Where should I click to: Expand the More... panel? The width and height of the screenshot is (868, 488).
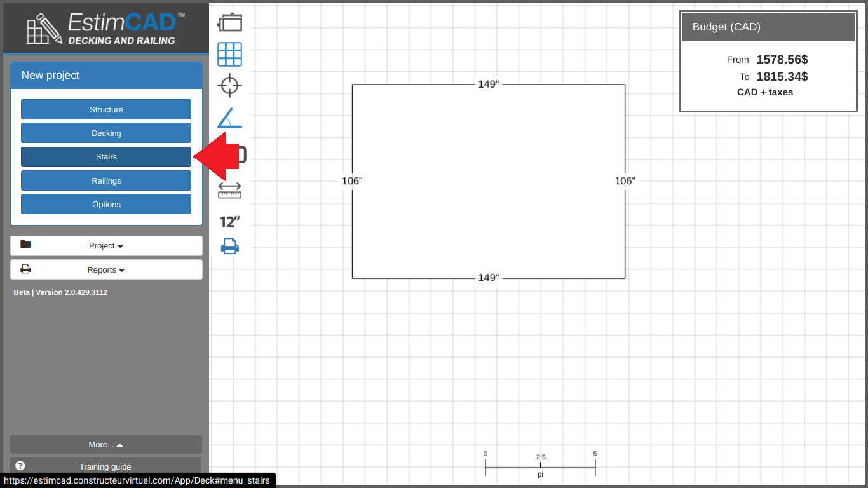[x=106, y=445]
